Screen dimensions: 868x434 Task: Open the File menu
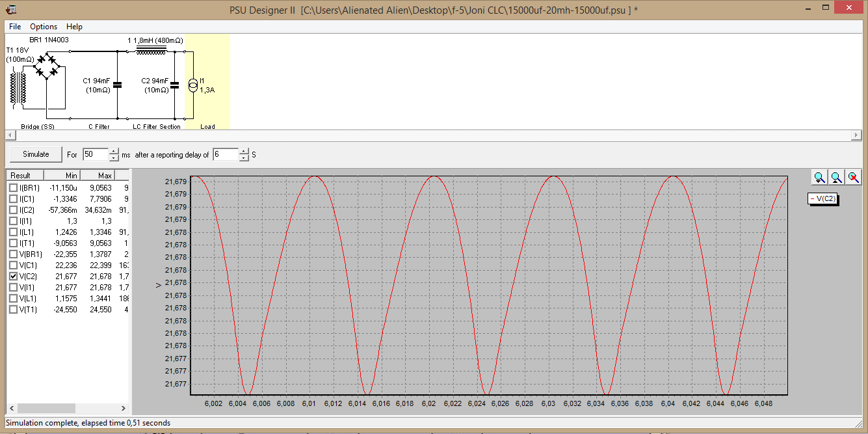(x=15, y=27)
